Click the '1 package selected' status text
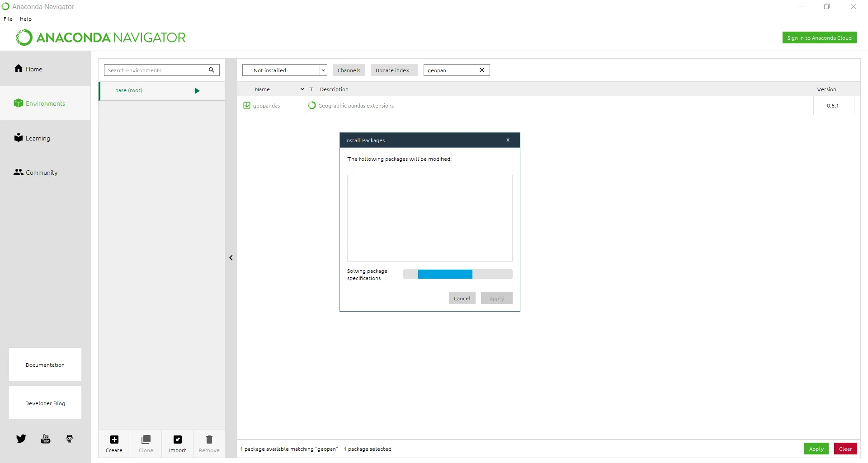This screenshot has height=463, width=868. 368,449
